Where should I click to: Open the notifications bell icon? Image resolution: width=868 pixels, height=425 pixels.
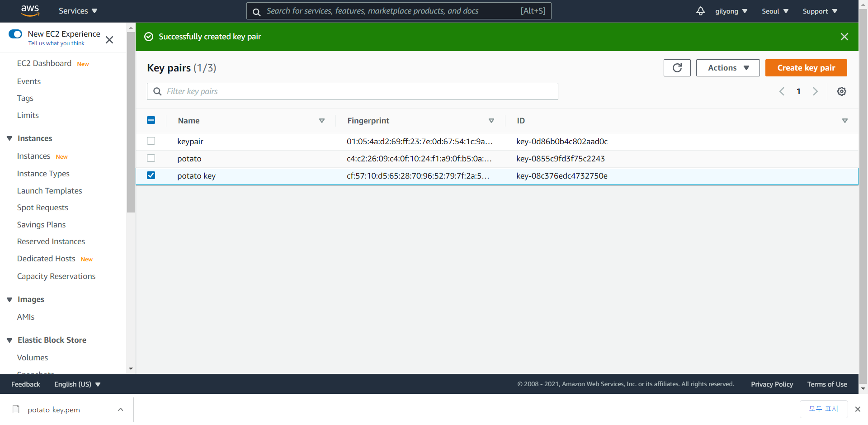[700, 11]
